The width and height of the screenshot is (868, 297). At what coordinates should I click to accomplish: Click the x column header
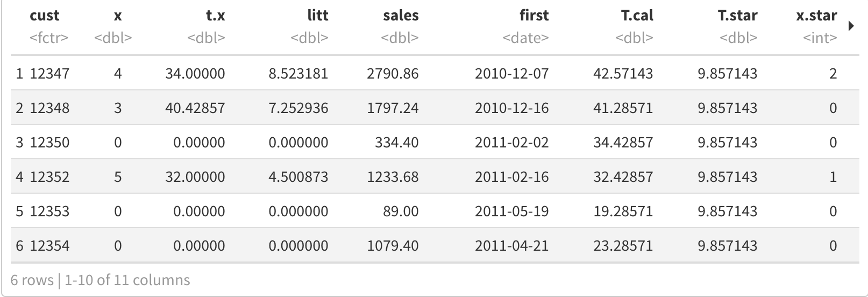pos(118,16)
